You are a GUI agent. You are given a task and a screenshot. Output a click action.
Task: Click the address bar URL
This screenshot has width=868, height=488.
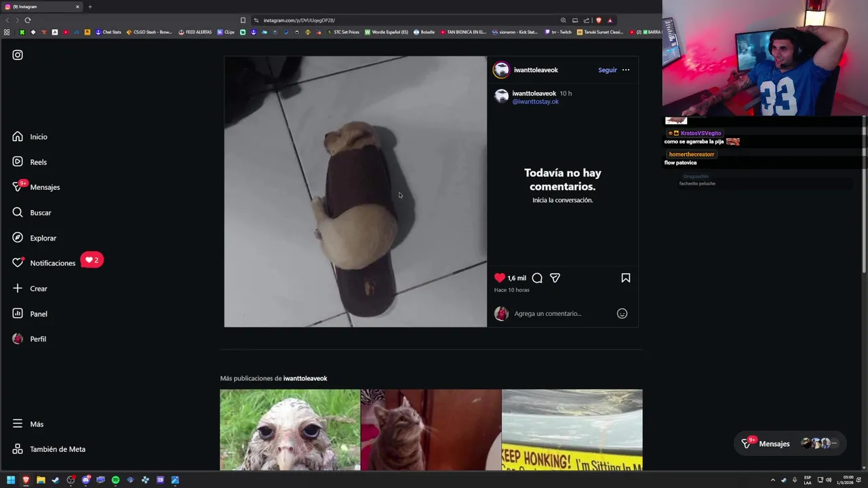pos(299,20)
